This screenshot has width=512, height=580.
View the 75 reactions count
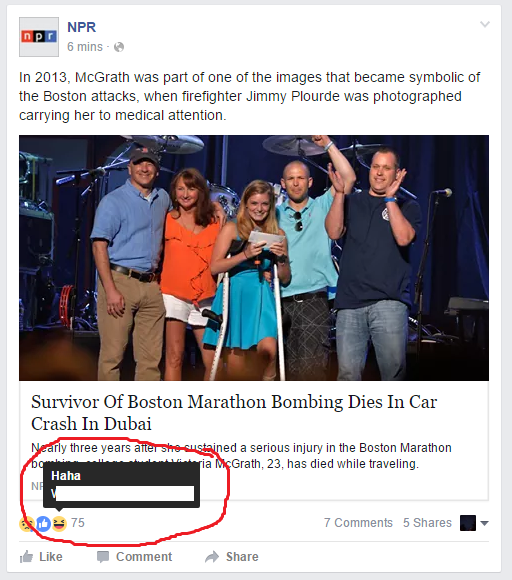(x=78, y=523)
